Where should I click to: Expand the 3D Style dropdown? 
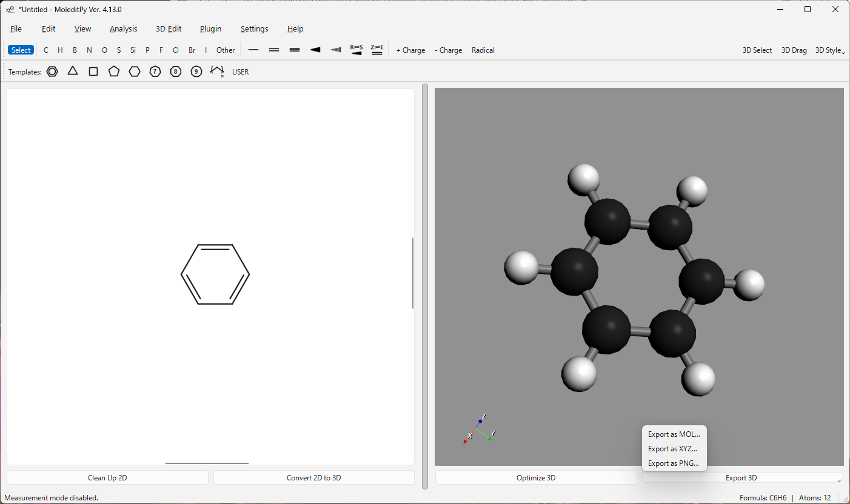[x=829, y=50]
